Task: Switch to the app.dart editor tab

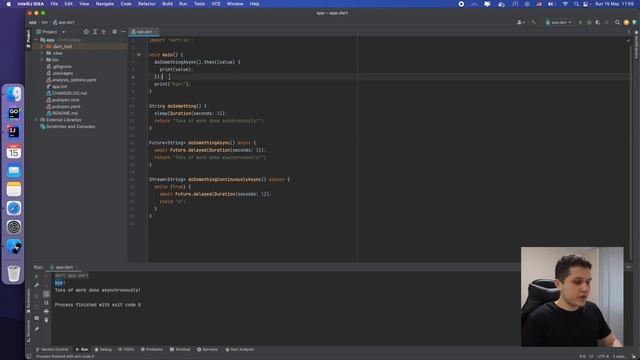Action: tap(144, 31)
